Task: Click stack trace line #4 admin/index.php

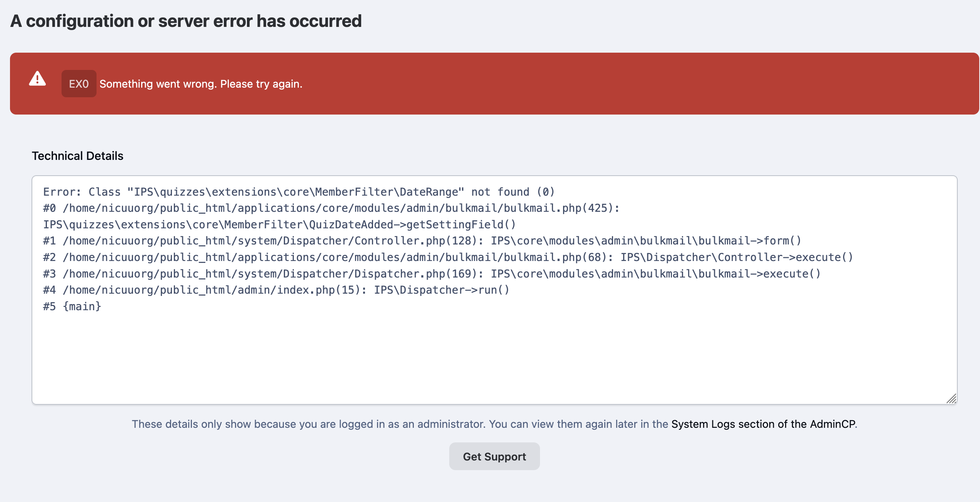Action: (x=276, y=290)
